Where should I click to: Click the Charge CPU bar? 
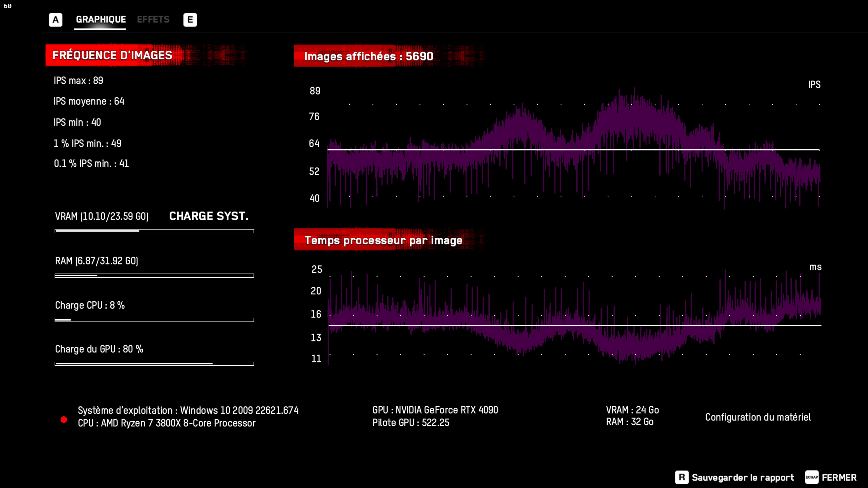pyautogui.click(x=154, y=320)
